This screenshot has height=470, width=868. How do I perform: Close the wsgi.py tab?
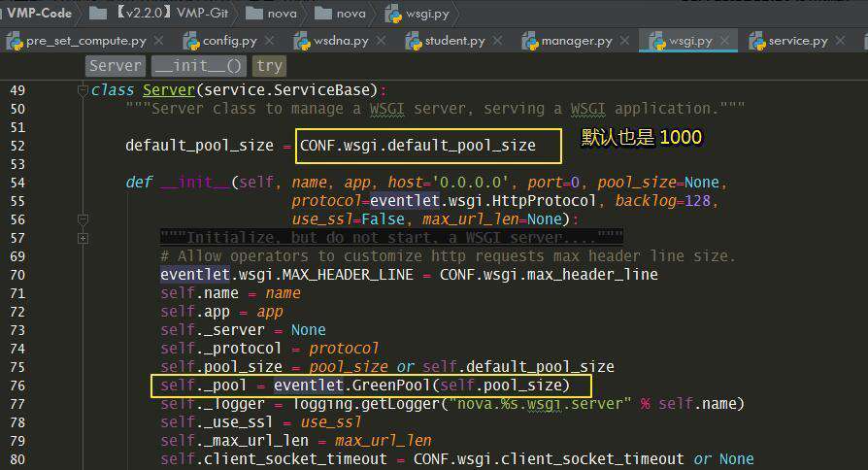[724, 41]
